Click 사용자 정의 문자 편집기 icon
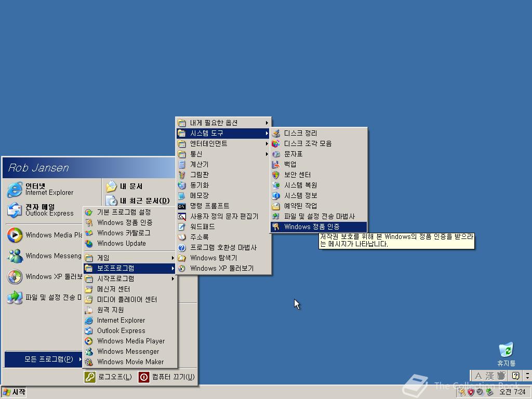Screen dimensions: 532x399 182,217
